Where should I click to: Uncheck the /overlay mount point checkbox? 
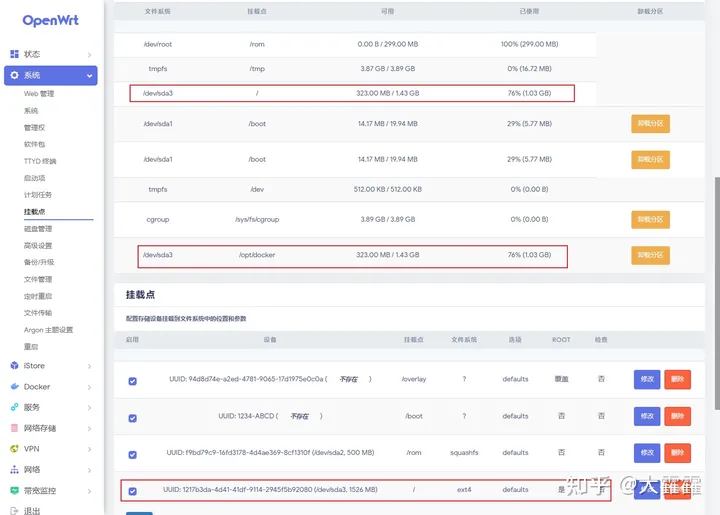133,380
